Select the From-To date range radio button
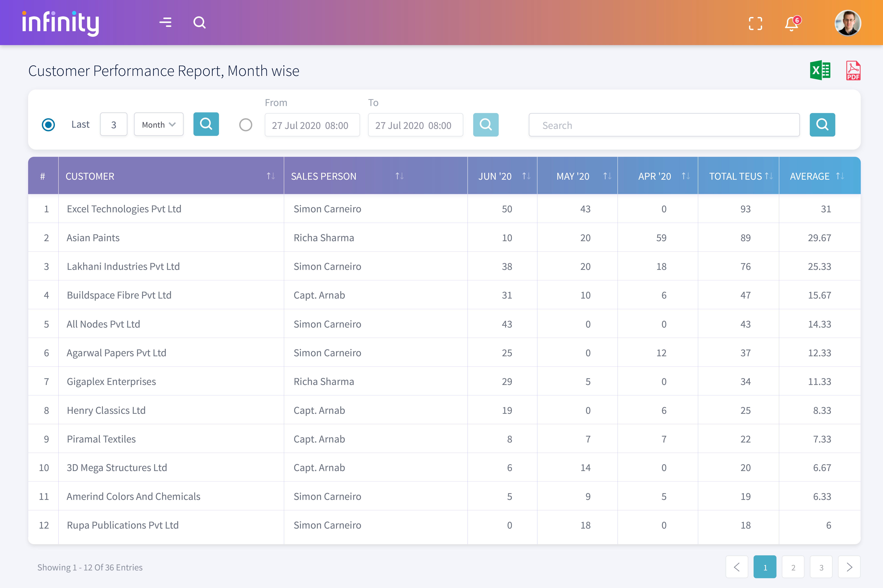 246,124
